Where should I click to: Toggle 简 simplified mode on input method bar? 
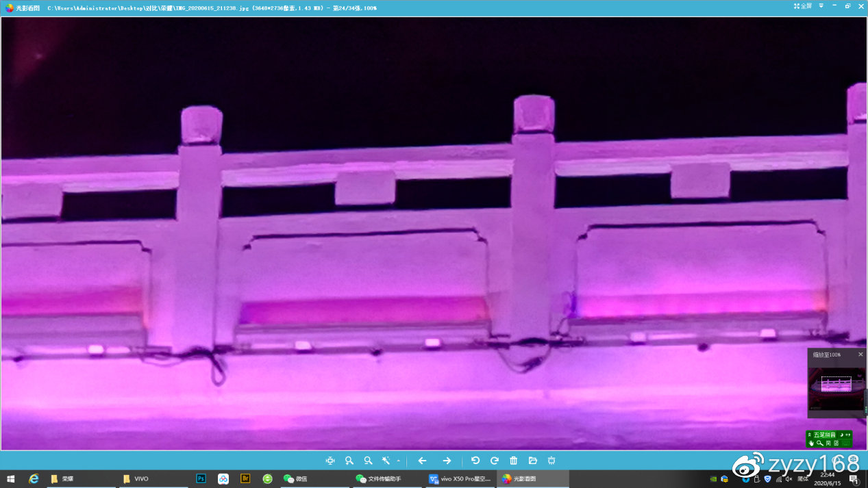(828, 443)
